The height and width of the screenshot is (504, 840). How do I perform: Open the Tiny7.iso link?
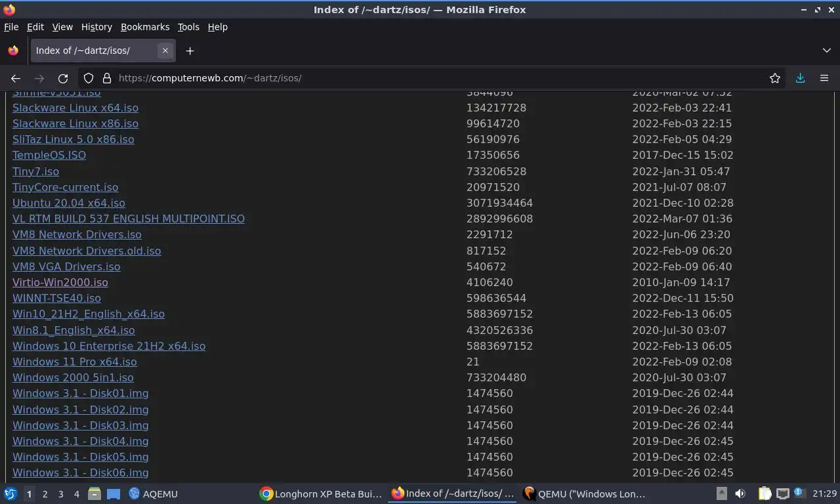[35, 171]
